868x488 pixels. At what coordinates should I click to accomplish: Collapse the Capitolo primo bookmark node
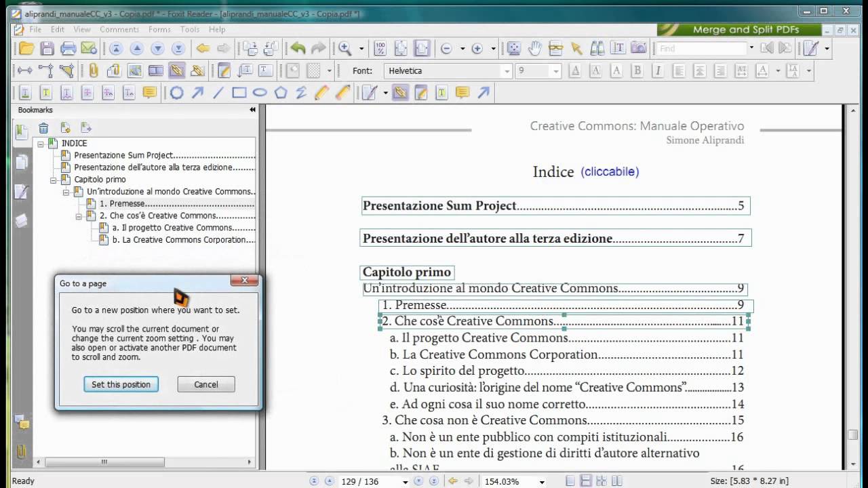(x=54, y=180)
